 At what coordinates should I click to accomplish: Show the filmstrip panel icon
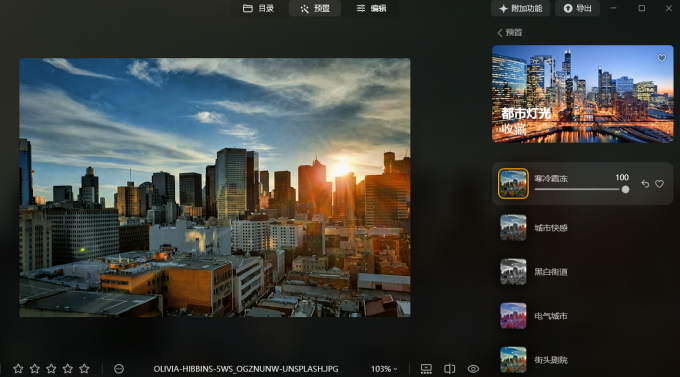coord(426,369)
